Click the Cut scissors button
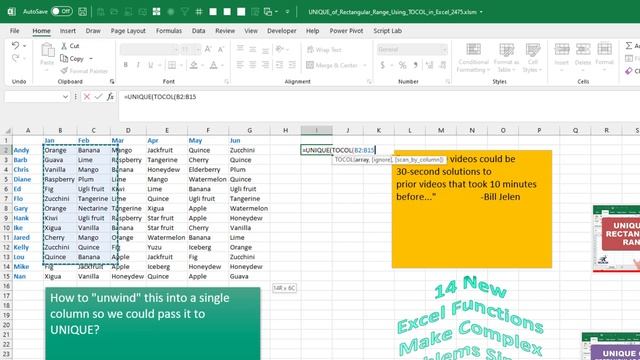This screenshot has width=640, height=360. pyautogui.click(x=70, y=46)
